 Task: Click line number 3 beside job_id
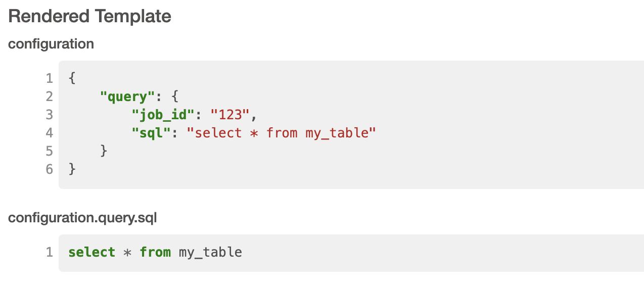click(49, 115)
